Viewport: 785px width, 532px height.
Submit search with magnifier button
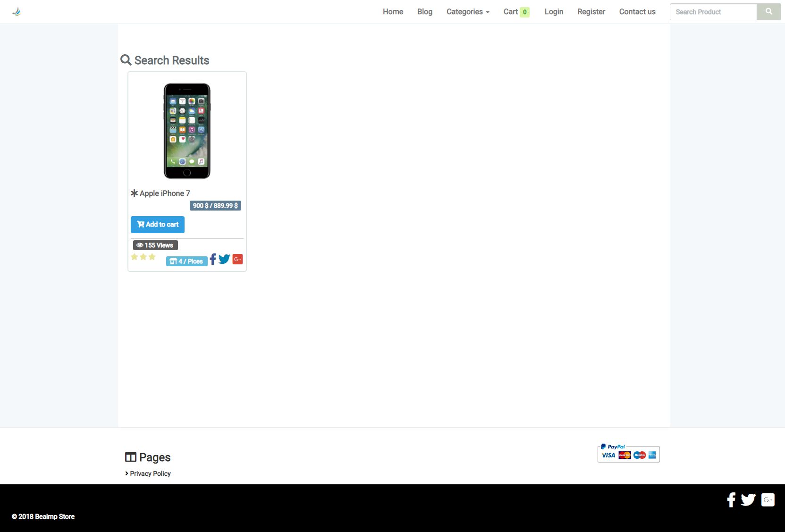pyautogui.click(x=769, y=12)
